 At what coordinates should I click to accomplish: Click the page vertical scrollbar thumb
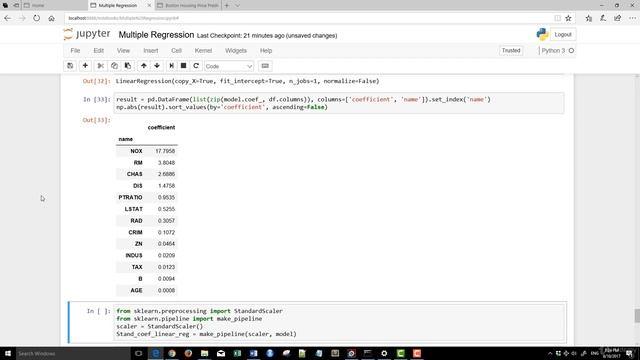tap(637, 316)
